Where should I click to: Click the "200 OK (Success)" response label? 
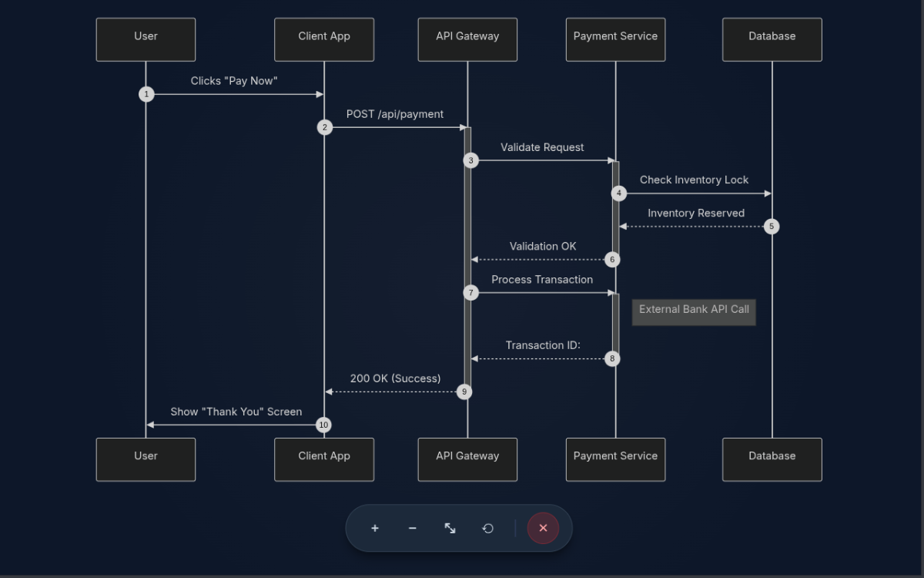395,378
